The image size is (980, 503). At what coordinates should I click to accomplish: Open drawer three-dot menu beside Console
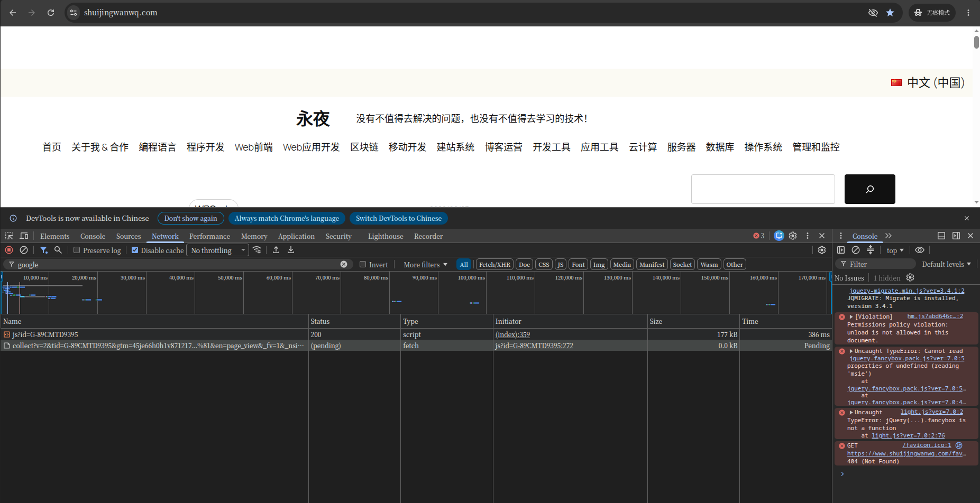click(841, 236)
